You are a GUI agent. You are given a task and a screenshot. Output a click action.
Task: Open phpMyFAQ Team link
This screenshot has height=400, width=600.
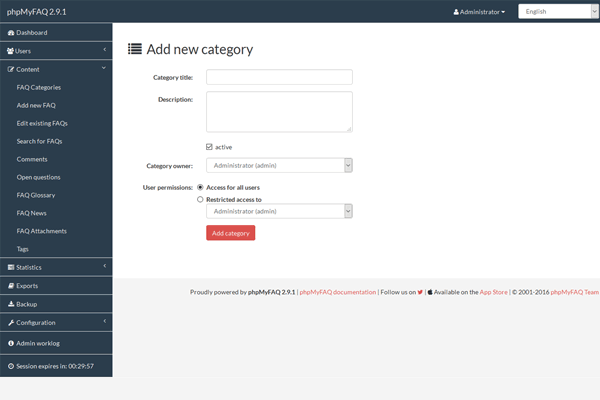[575, 292]
